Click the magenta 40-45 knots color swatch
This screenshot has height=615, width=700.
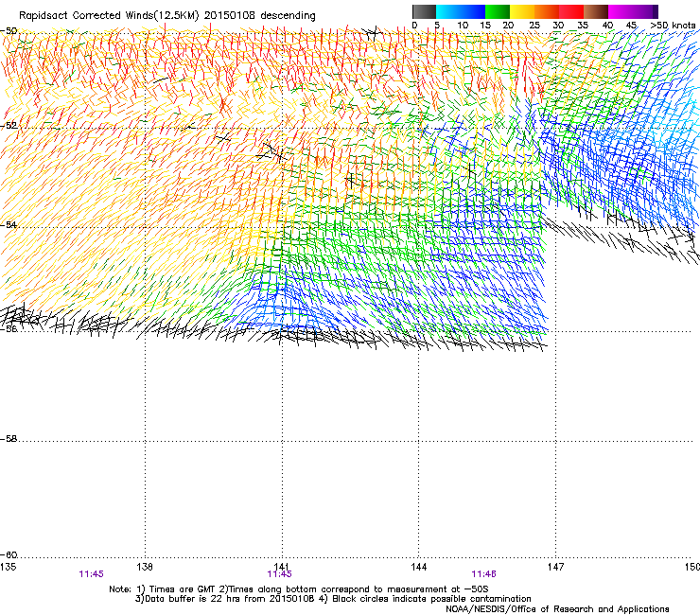621,11
